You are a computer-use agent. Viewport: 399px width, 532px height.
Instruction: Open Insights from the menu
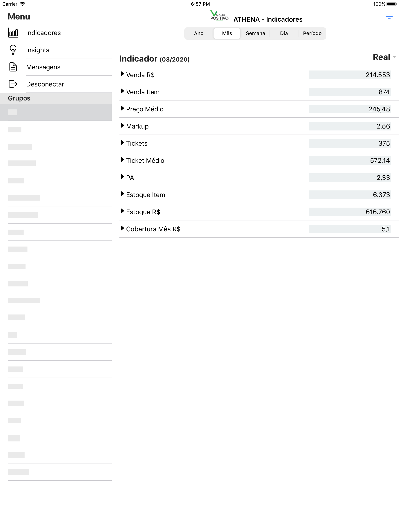(x=38, y=50)
